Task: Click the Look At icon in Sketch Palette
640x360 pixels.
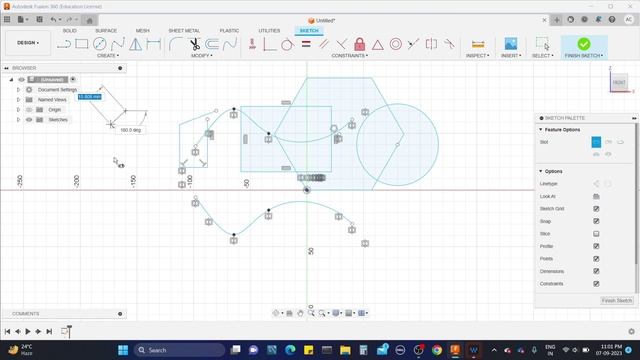Action: 596,196
